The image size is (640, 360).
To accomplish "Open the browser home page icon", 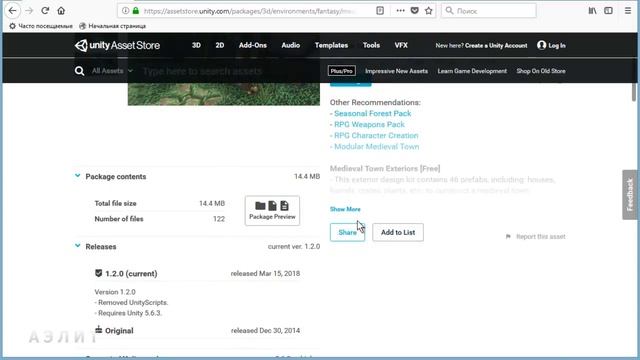I will [x=61, y=11].
